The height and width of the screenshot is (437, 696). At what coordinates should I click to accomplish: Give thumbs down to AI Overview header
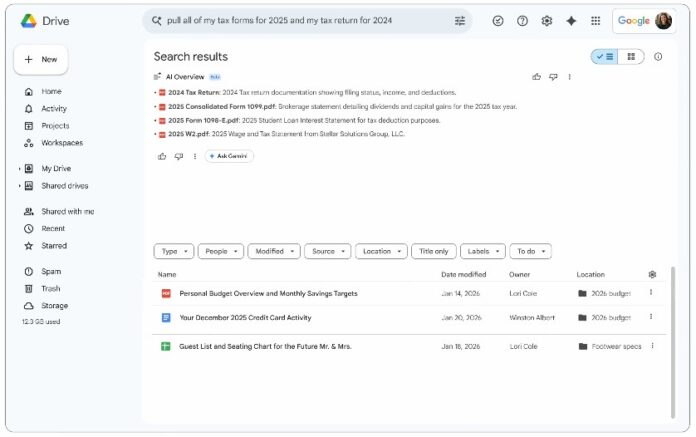[x=553, y=77]
